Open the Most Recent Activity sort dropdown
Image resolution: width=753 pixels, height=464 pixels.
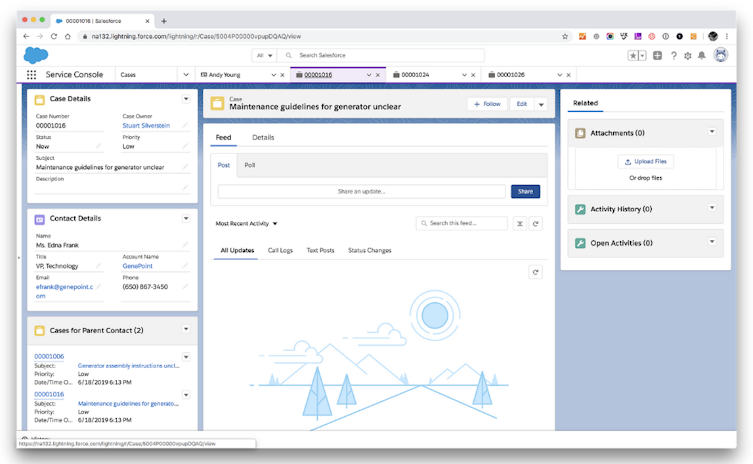tap(247, 224)
